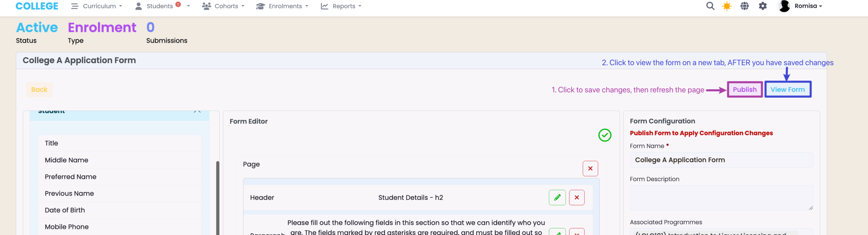Click the Form Name input field
Screen dimensions: 868x235
(x=721, y=160)
